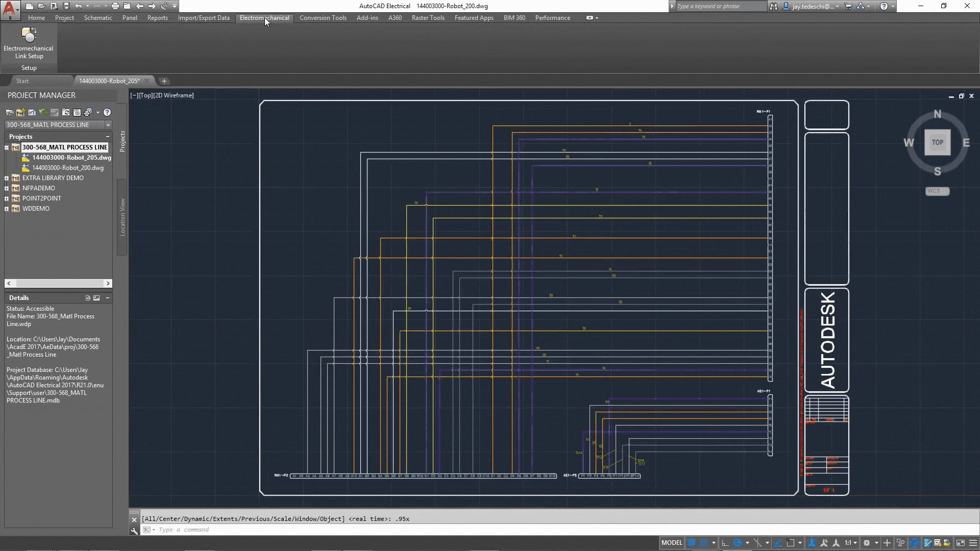This screenshot has height=551, width=980.
Task: Click the status bar workspace switching gear
Action: 866,543
